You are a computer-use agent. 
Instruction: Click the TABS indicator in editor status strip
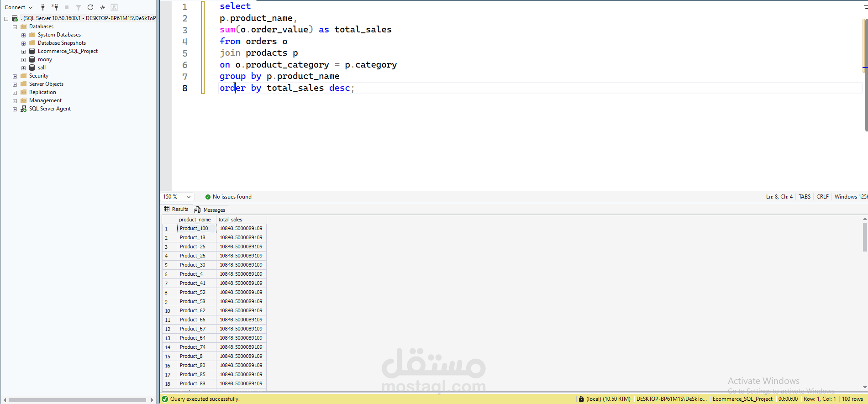point(805,197)
